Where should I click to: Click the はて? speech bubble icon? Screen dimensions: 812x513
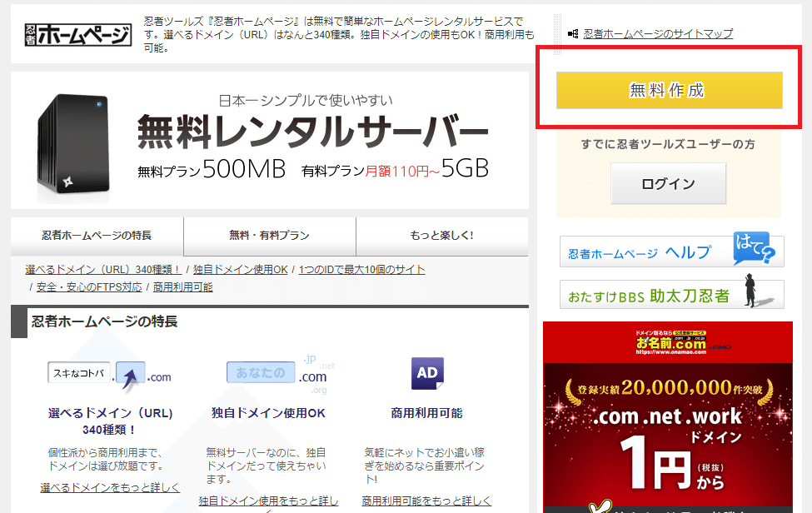(754, 248)
